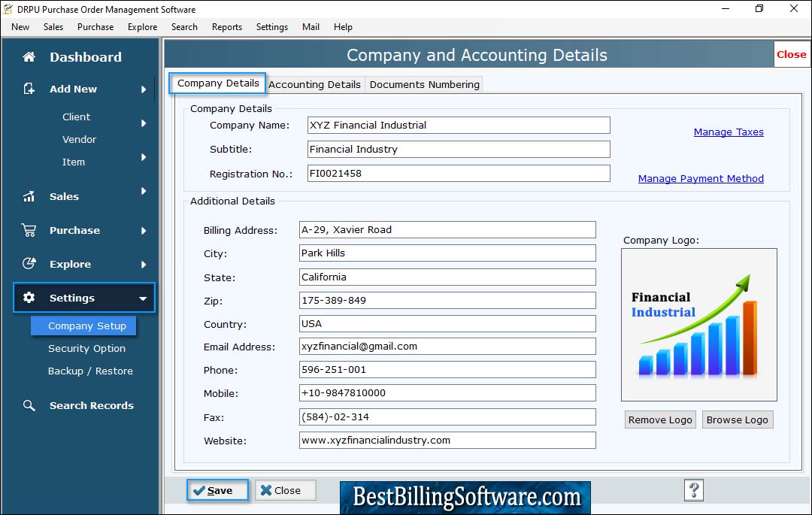Screen dimensions: 812x515
Task: Click the Zip field
Action: click(x=447, y=300)
